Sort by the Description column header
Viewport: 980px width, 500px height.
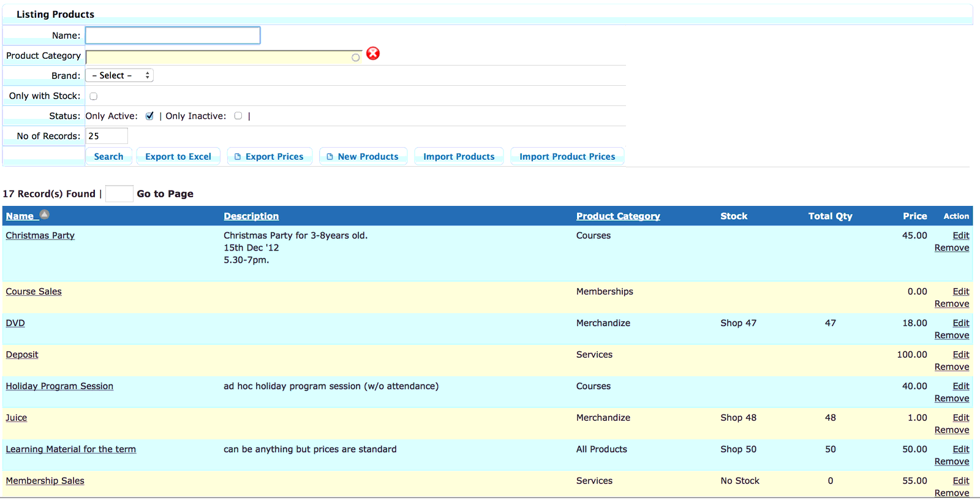(251, 216)
